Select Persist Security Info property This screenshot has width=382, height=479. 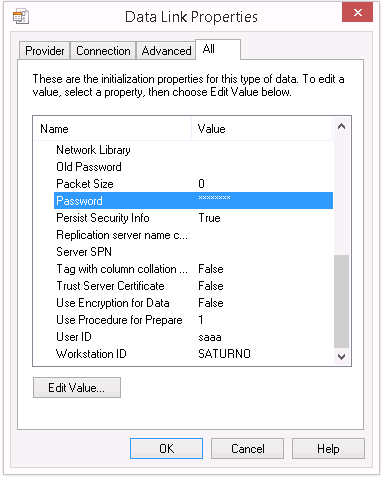193,218
